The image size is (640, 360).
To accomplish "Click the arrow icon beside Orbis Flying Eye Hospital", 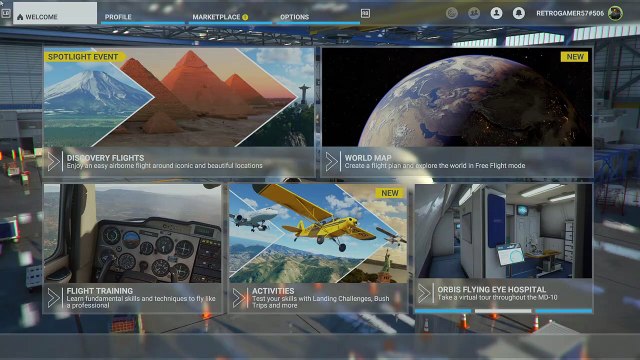I will (424, 293).
